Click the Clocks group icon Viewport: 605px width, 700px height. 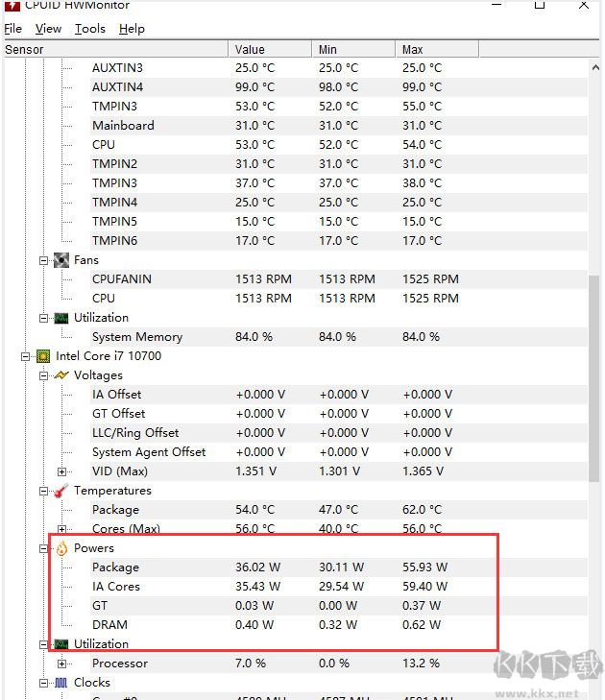pyautogui.click(x=61, y=683)
